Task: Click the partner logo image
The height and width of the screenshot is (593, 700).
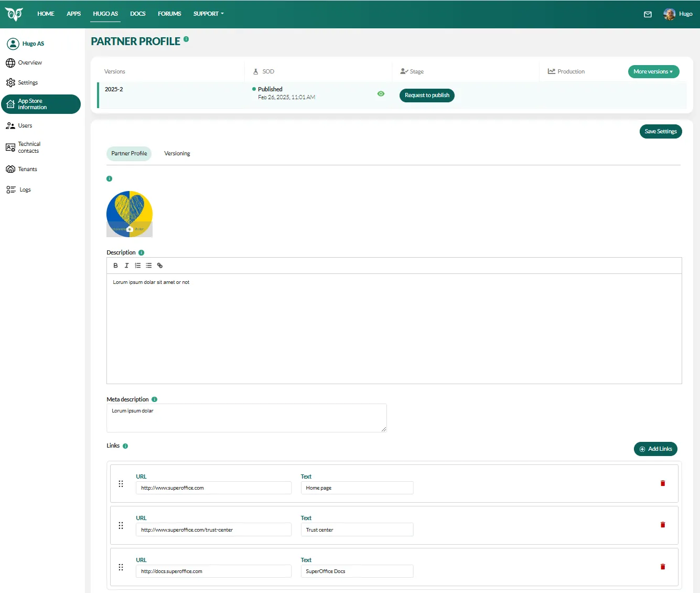Action: [x=130, y=214]
